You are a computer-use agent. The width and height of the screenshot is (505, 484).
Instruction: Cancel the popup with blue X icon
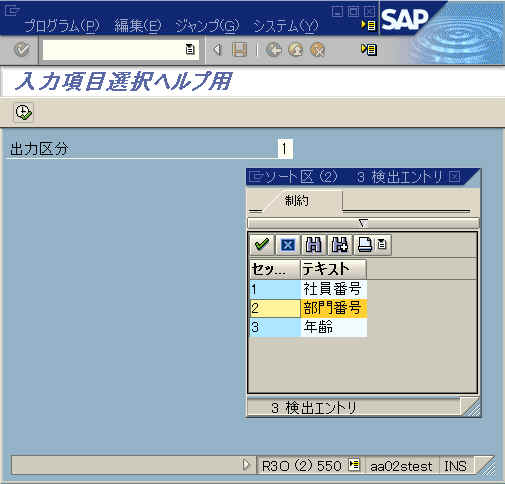coord(288,245)
